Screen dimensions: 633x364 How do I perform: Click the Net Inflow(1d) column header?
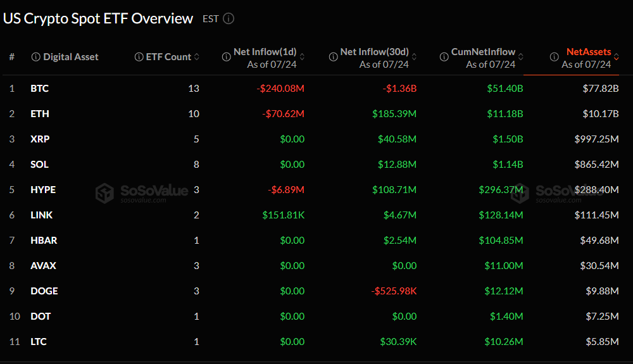(265, 52)
